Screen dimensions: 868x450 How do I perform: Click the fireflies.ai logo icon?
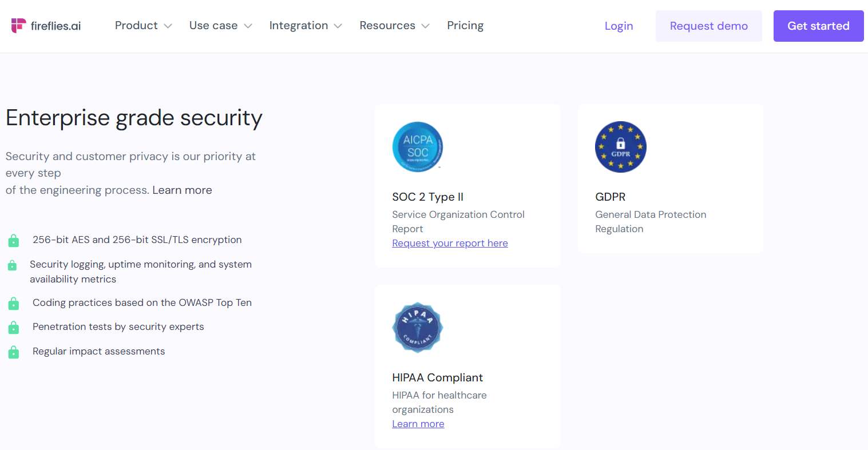(19, 26)
